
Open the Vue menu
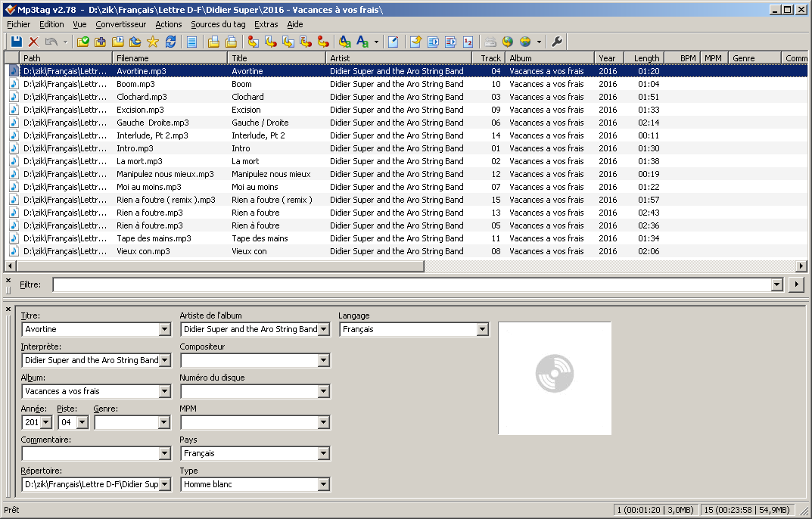click(79, 24)
